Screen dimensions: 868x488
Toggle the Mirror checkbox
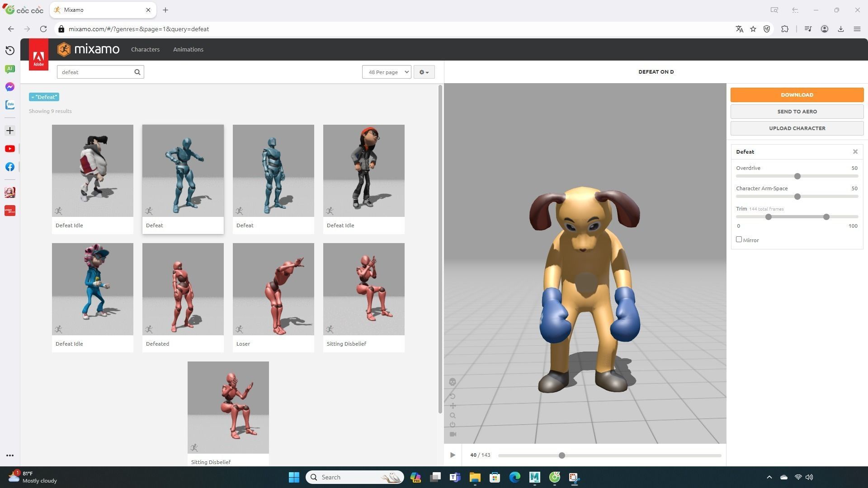pyautogui.click(x=739, y=239)
